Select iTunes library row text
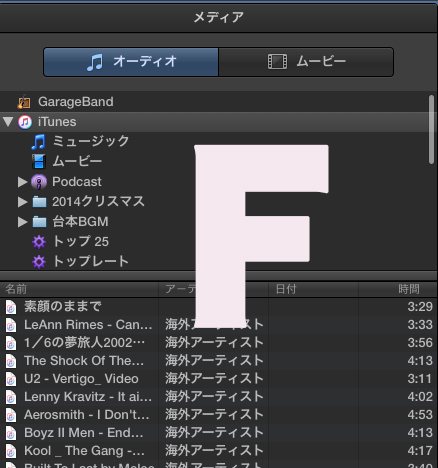Image resolution: width=438 pixels, height=468 pixels. (x=57, y=122)
